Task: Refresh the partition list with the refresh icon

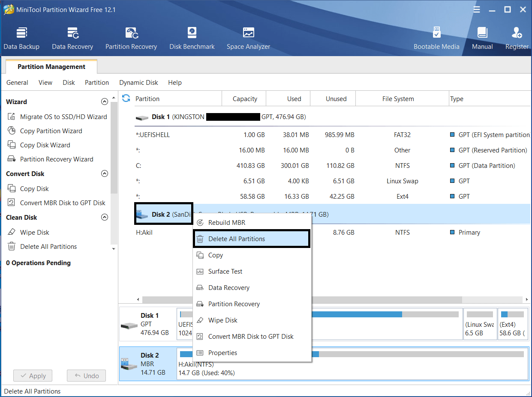Action: pyautogui.click(x=126, y=99)
